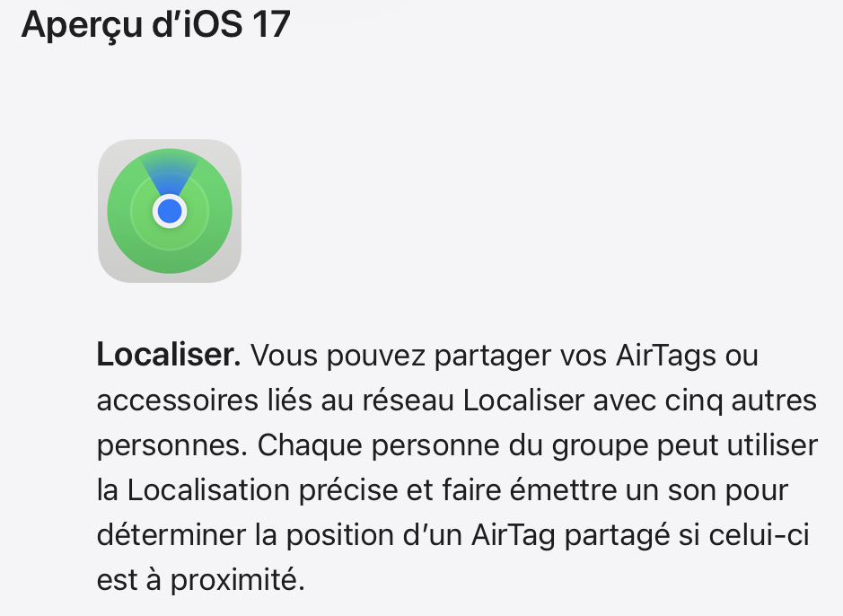Click the word "AirTags" in the first line
Screen dimensions: 843x616
[665, 356]
